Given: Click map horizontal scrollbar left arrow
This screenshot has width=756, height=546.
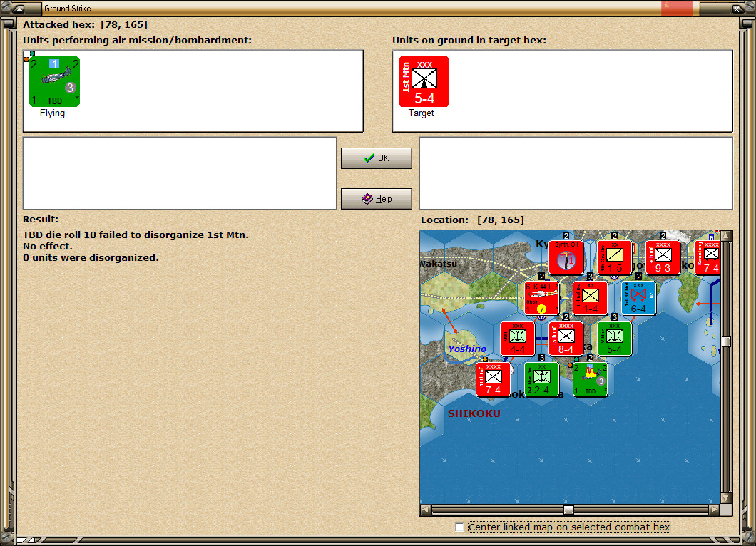Looking at the screenshot, I should pyautogui.click(x=425, y=510).
